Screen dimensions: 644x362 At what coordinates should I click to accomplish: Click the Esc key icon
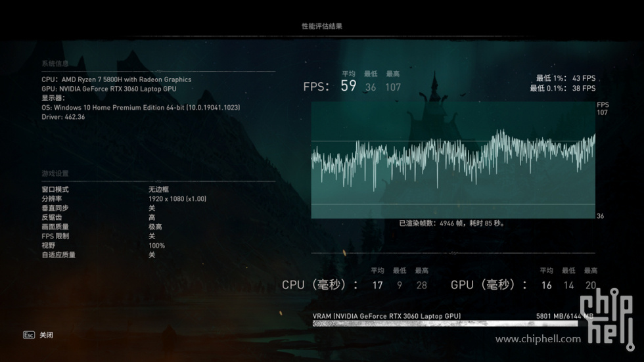point(29,335)
